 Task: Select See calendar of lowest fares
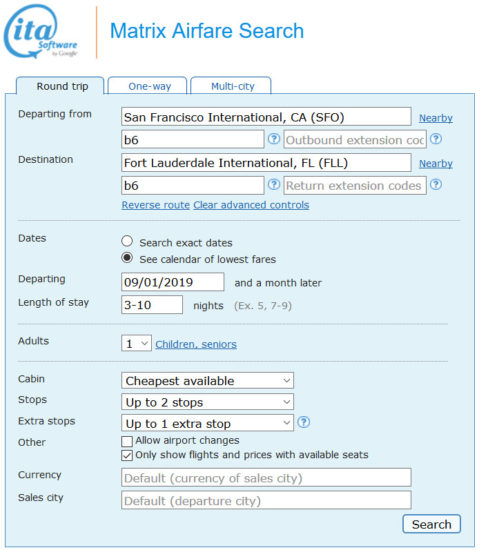pyautogui.click(x=127, y=258)
